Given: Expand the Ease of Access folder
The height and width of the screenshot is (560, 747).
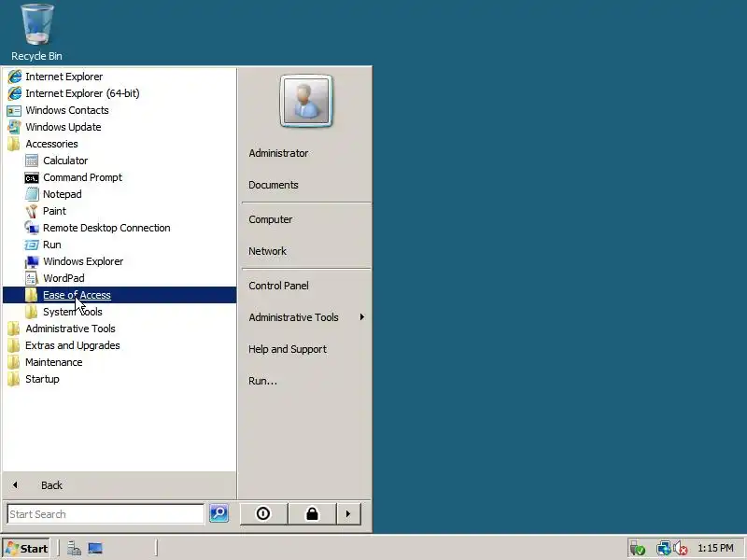Looking at the screenshot, I should (x=120, y=295).
